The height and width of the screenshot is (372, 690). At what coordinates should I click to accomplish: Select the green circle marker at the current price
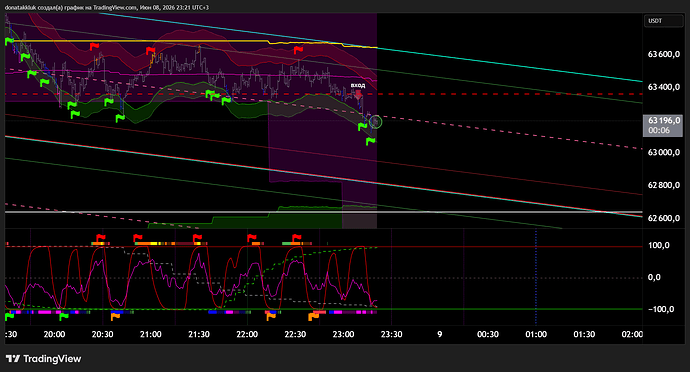(376, 122)
